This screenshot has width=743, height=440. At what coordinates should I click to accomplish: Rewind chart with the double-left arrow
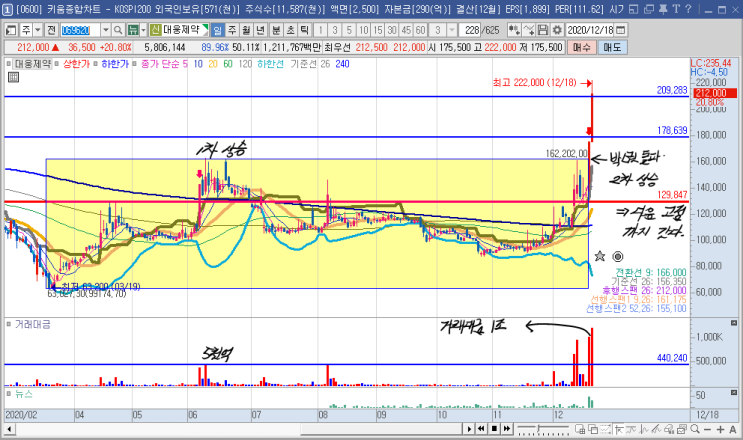481,429
